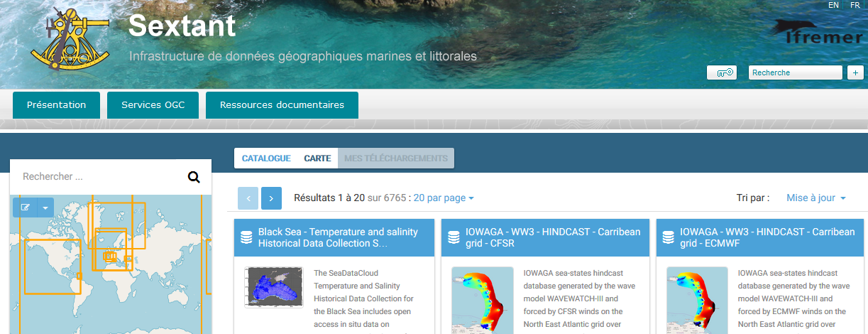
Task: Go to previous results page
Action: [248, 198]
